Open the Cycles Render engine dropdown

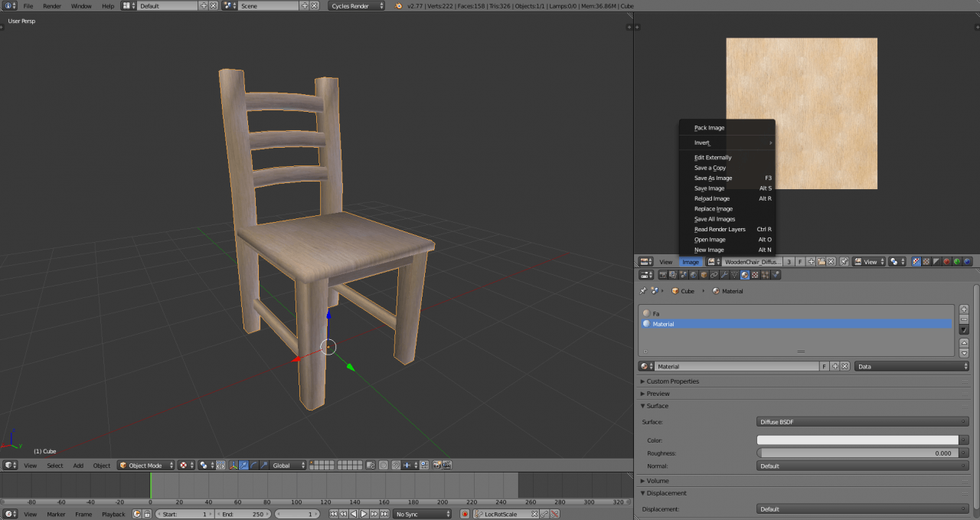pyautogui.click(x=358, y=5)
